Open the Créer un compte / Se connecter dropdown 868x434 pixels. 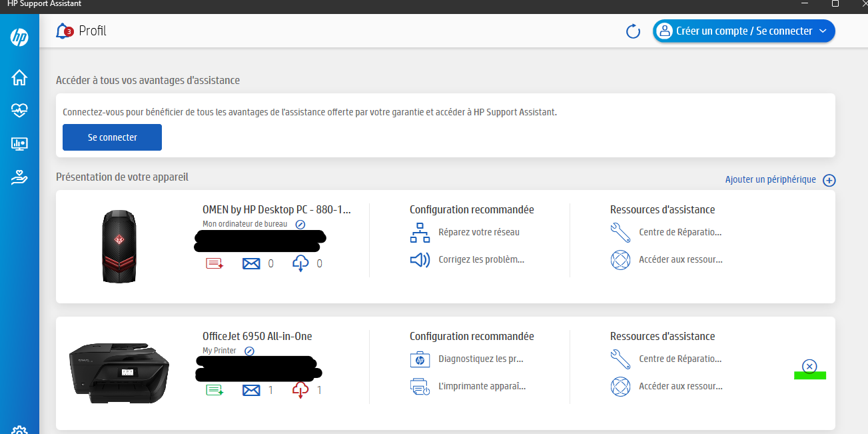click(743, 31)
